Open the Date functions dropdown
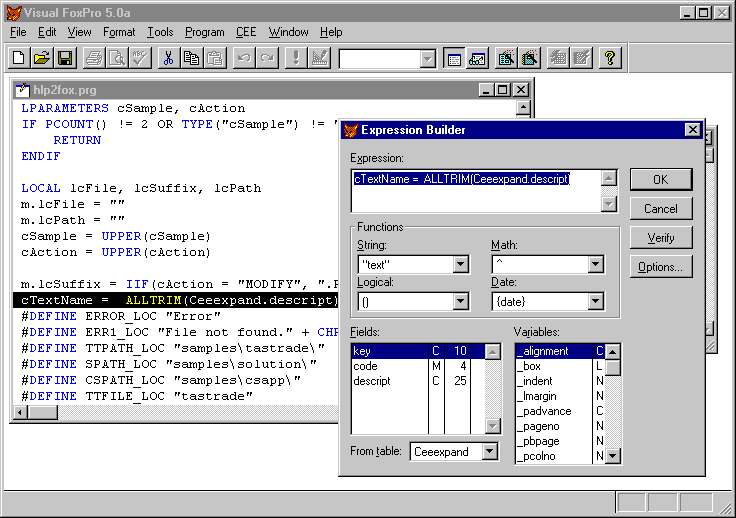Image resolution: width=736 pixels, height=518 pixels. [595, 301]
